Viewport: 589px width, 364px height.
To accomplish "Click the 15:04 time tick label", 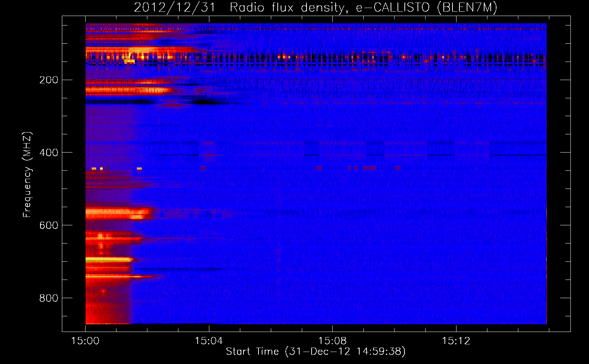I will [x=209, y=341].
